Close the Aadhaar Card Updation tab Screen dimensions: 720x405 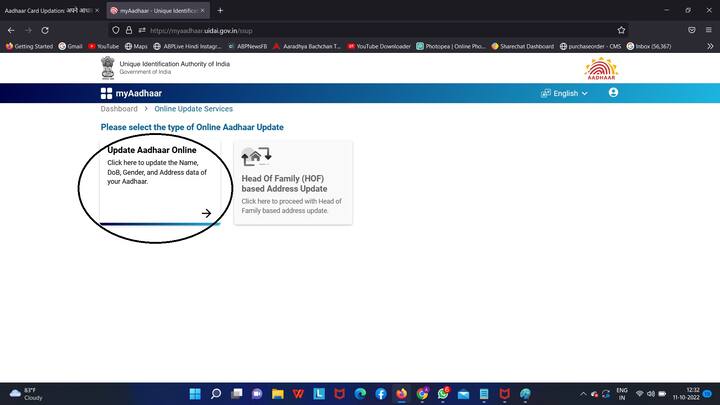click(97, 10)
